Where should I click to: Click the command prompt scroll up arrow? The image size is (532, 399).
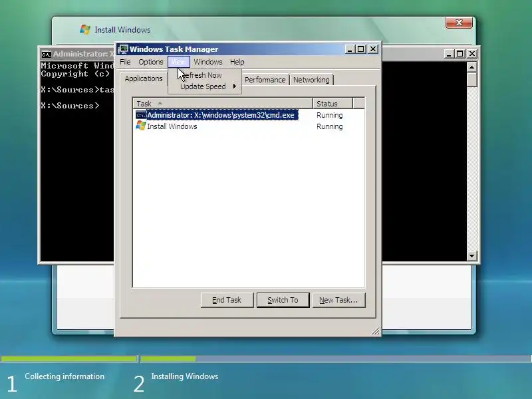[471, 67]
